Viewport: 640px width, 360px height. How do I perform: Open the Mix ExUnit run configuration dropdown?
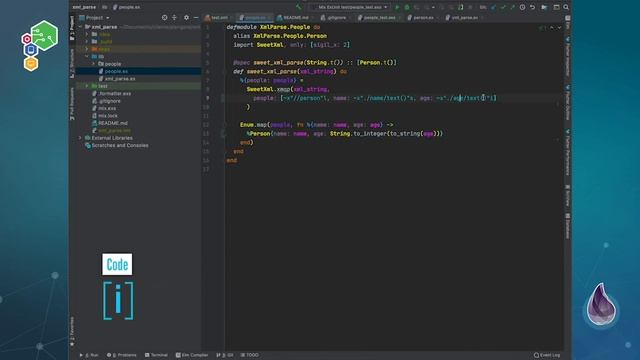point(349,7)
